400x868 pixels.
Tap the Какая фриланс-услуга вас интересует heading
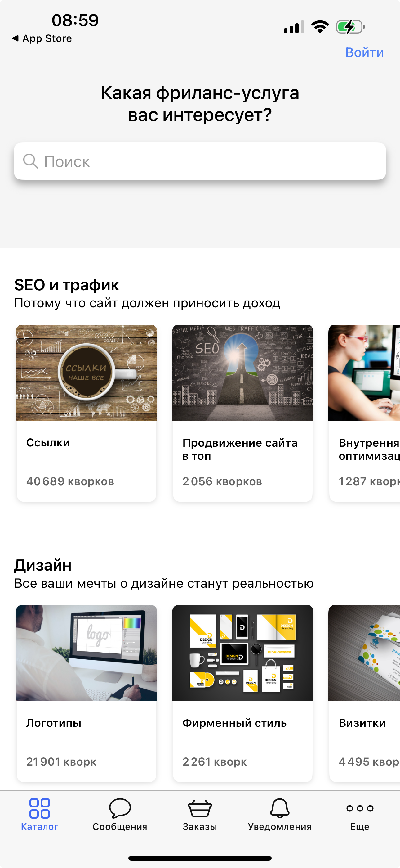[200, 104]
